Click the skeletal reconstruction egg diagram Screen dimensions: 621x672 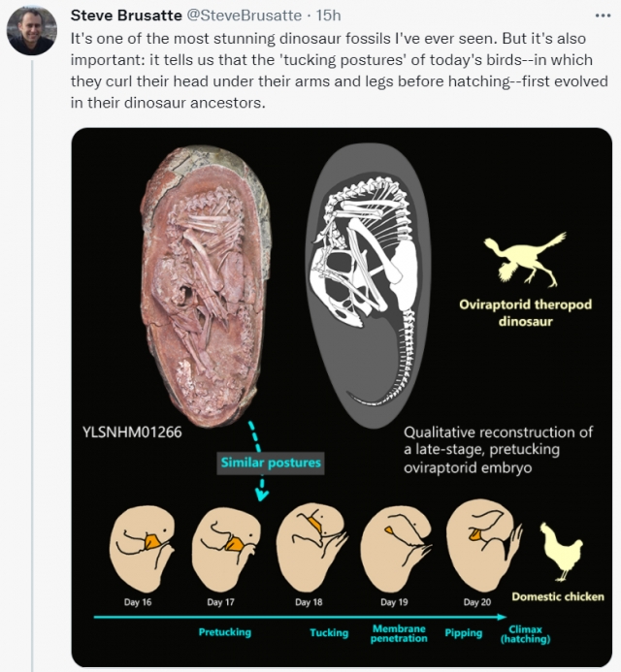[x=369, y=286]
